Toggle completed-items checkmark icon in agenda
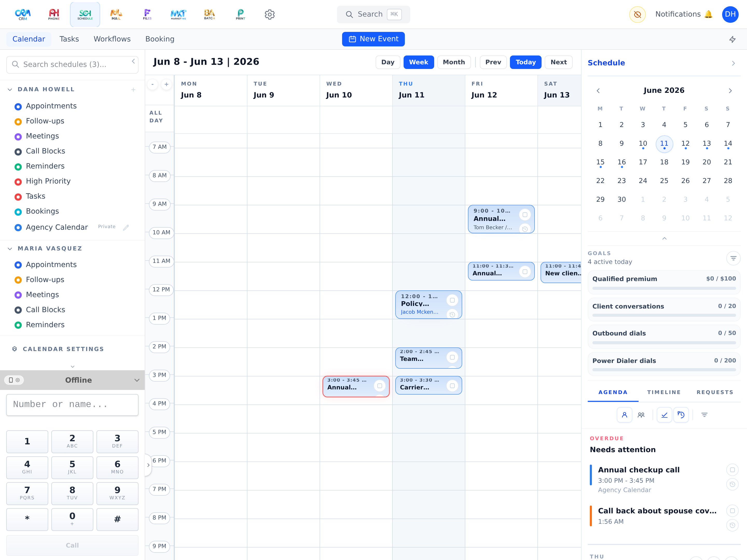This screenshot has height=560, width=747. [x=664, y=415]
